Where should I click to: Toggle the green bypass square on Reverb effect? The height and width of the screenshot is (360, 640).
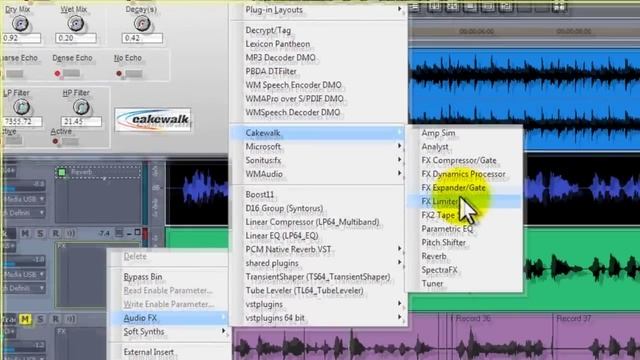click(62, 172)
